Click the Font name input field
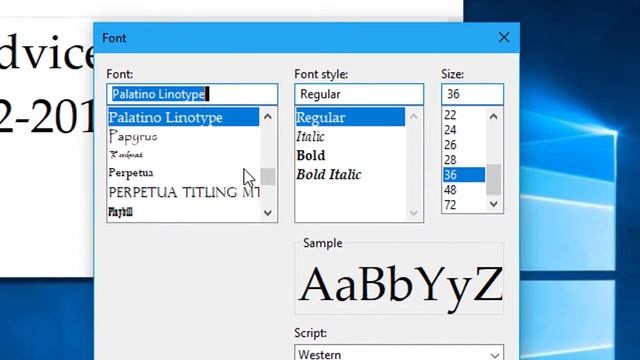The width and height of the screenshot is (640, 360). pyautogui.click(x=192, y=94)
